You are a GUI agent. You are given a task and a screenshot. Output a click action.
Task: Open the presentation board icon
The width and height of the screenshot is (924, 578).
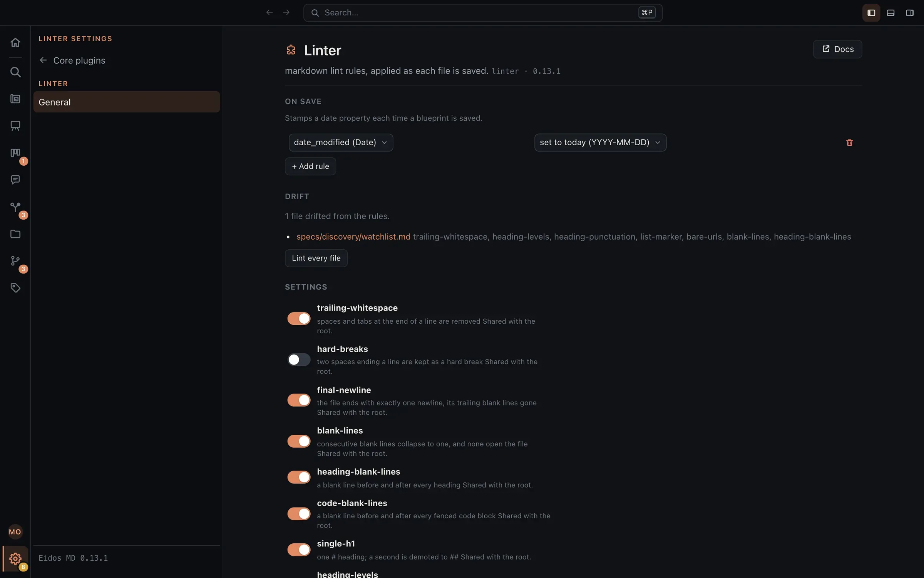pos(15,126)
